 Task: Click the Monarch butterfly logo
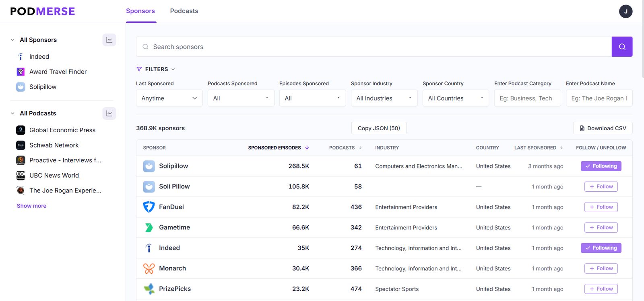[x=149, y=268]
